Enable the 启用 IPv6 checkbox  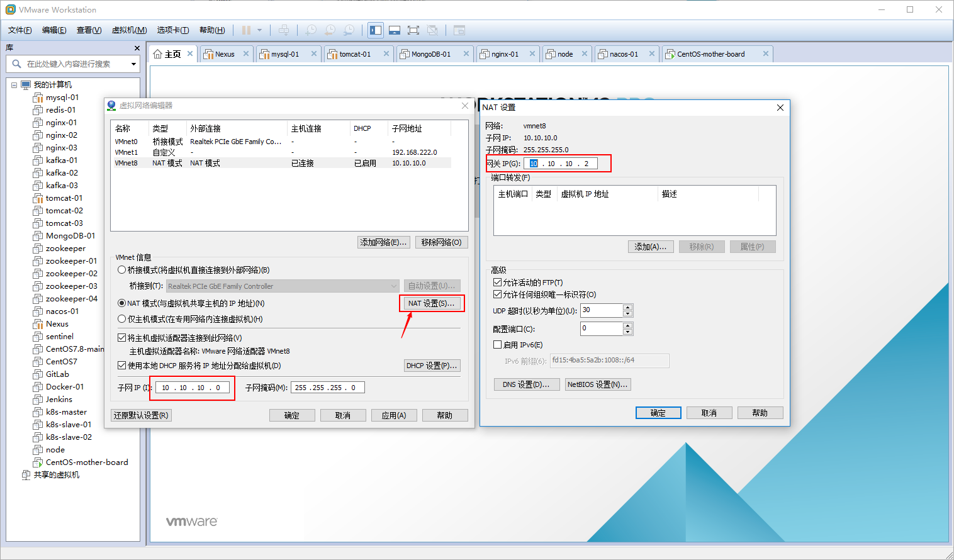pos(498,345)
